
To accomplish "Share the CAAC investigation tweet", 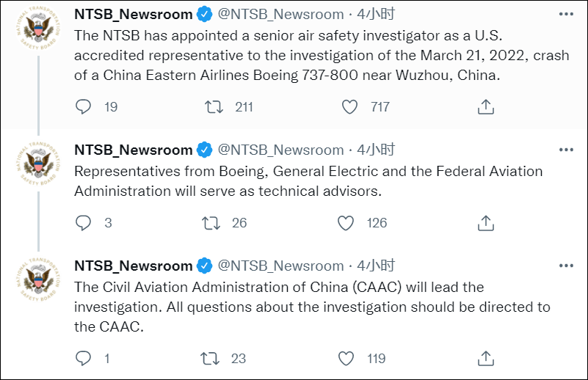I will (485, 359).
